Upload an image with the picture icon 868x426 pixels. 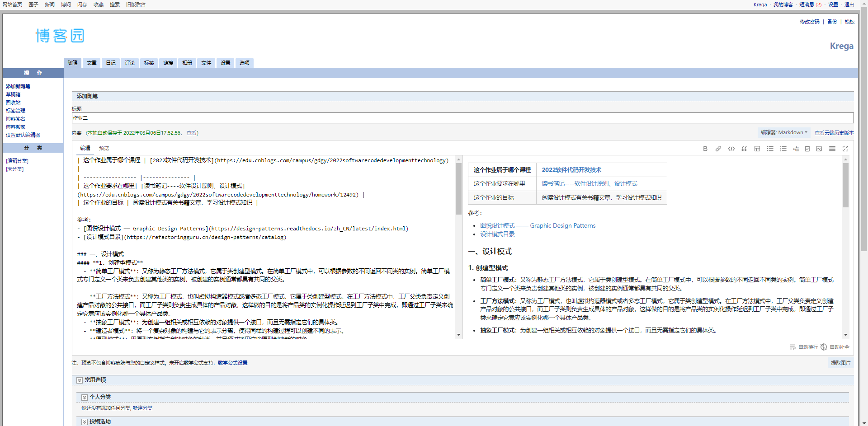click(x=819, y=149)
